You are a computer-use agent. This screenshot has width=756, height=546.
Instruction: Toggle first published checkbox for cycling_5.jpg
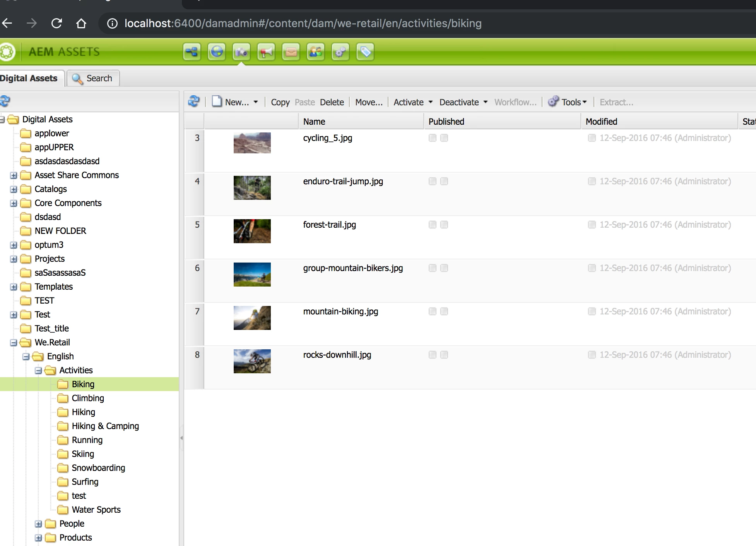click(x=433, y=138)
